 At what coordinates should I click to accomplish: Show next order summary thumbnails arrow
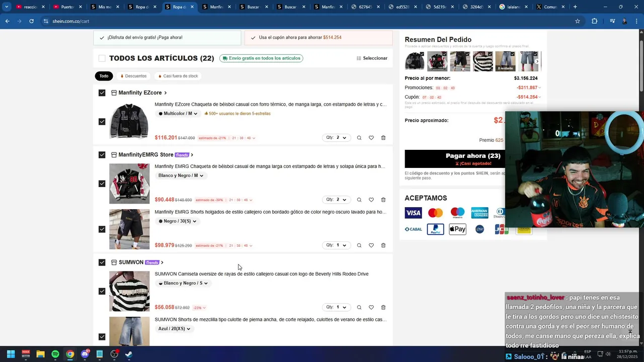pos(537,61)
